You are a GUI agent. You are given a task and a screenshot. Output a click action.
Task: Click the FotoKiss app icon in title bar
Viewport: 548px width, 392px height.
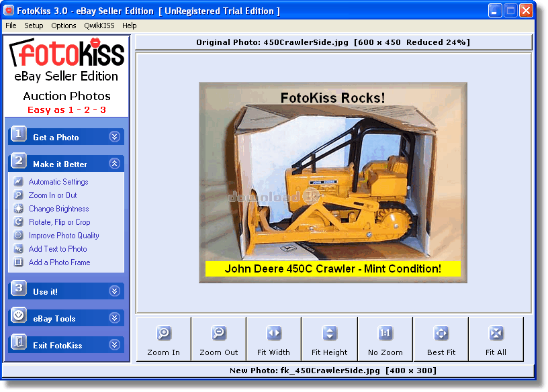(9, 11)
